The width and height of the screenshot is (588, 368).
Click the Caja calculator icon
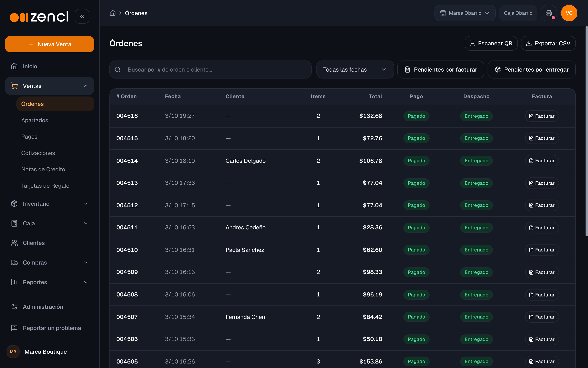point(14,223)
